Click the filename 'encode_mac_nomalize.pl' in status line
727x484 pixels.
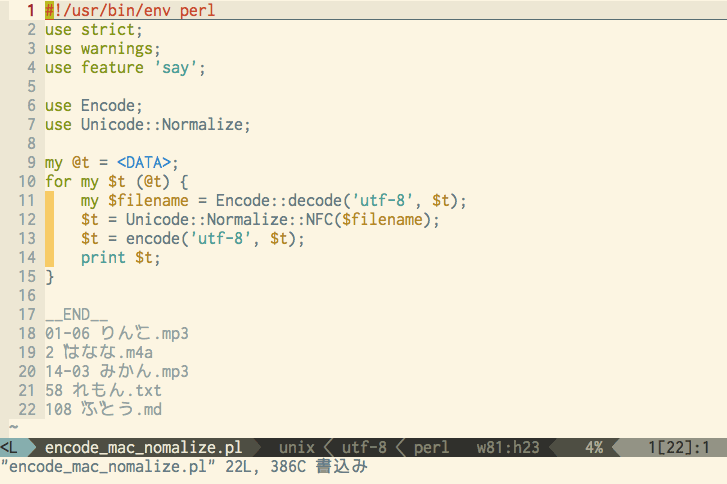point(143,448)
